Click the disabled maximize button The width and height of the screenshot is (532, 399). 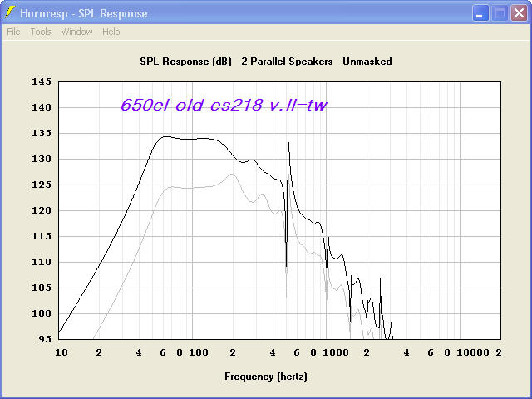(500, 13)
